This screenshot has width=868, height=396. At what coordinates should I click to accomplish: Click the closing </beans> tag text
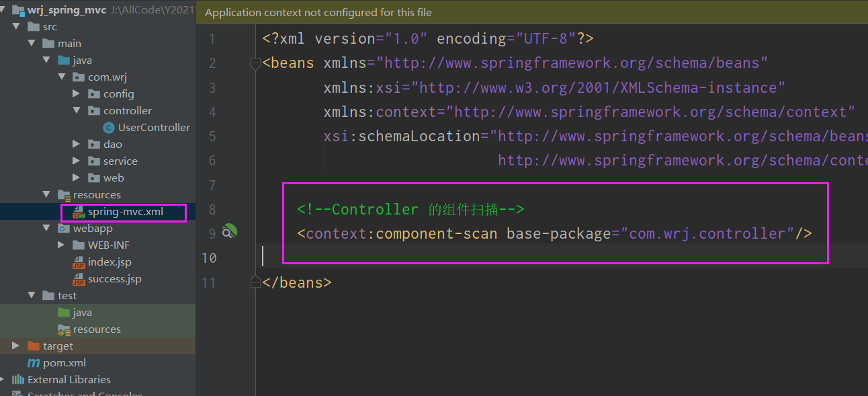(x=297, y=282)
